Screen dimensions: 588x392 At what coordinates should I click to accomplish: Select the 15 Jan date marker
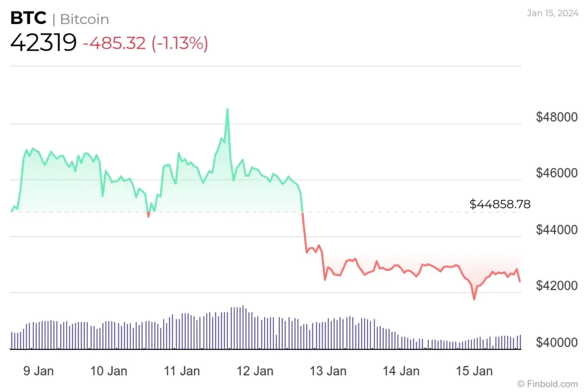(x=474, y=371)
